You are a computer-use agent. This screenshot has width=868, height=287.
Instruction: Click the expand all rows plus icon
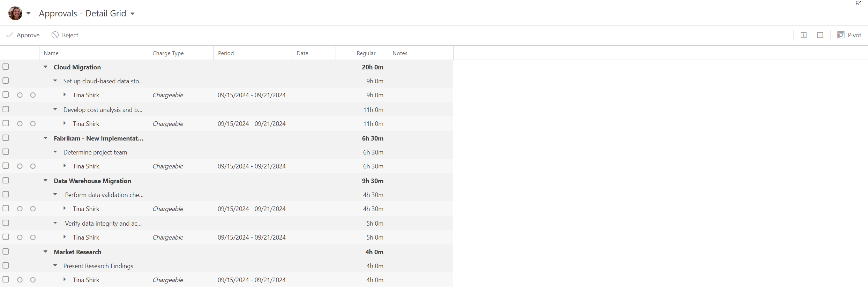click(x=803, y=35)
